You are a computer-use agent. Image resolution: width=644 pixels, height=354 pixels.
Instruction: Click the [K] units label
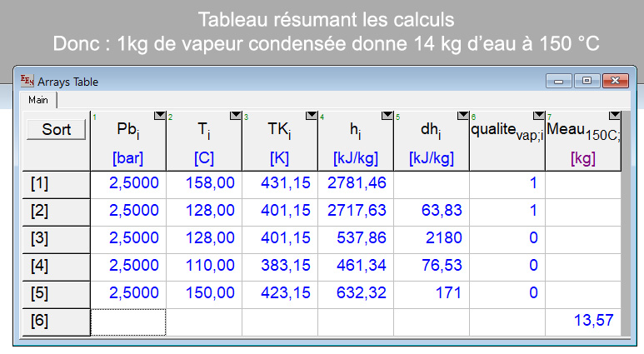point(279,158)
